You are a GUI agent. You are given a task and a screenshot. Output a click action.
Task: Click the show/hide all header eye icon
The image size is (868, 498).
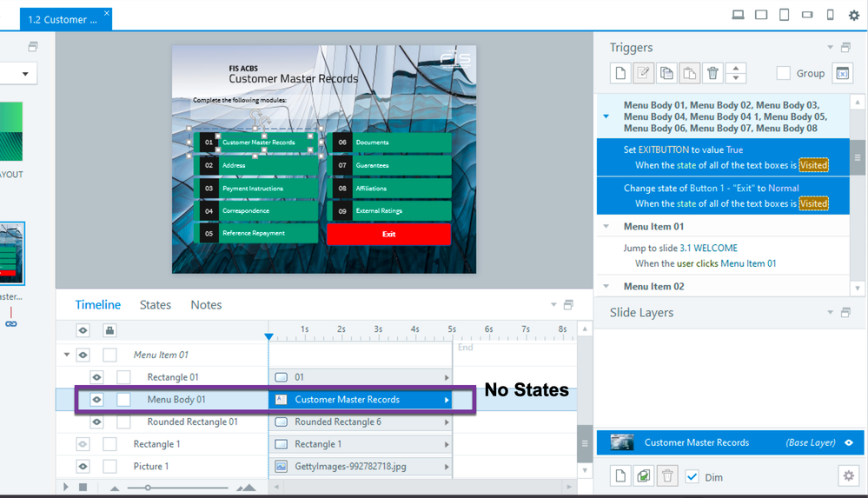83,331
